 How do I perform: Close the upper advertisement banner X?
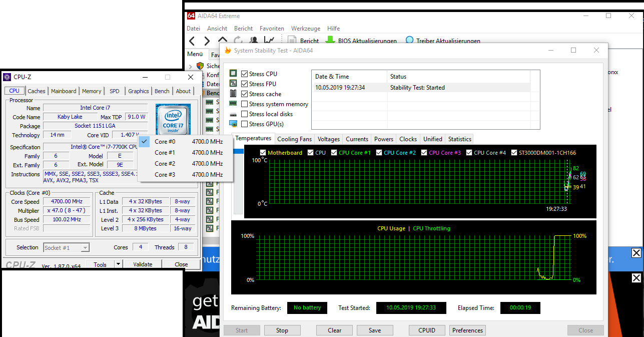(x=636, y=253)
